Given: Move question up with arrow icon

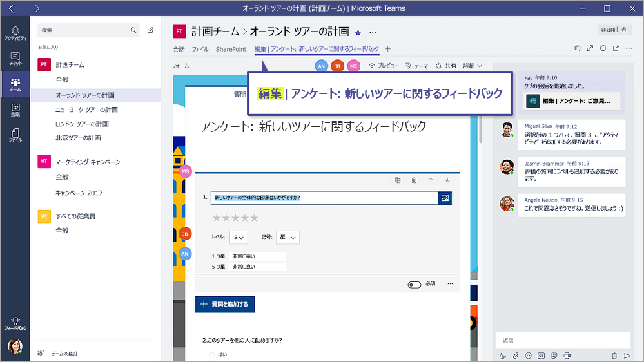Looking at the screenshot, I should (x=431, y=180).
